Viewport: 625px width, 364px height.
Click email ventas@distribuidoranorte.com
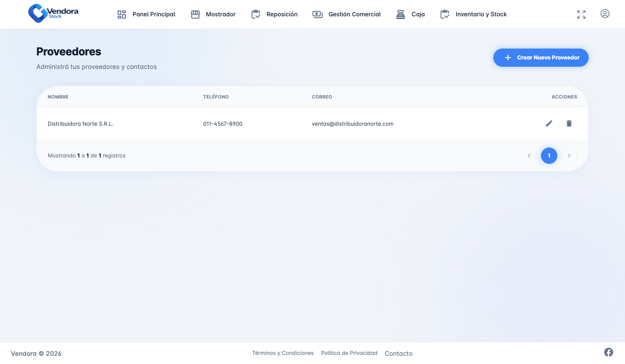(x=352, y=124)
